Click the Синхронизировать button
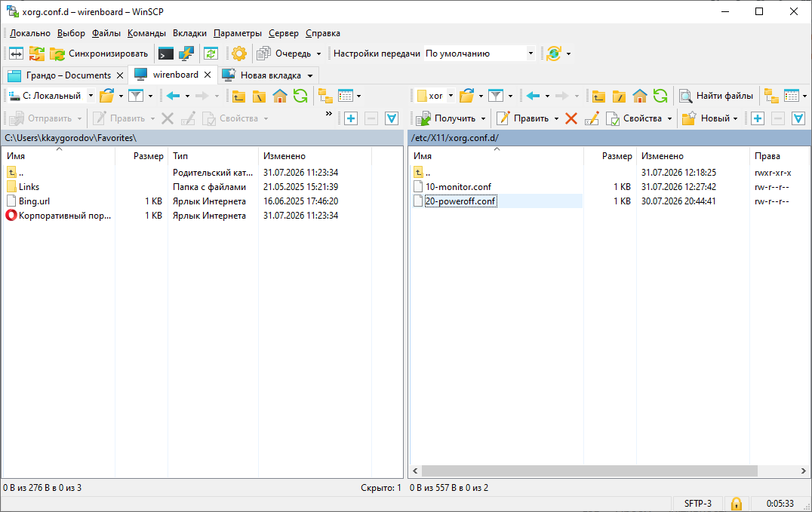Image resolution: width=812 pixels, height=512 pixels. [99, 54]
